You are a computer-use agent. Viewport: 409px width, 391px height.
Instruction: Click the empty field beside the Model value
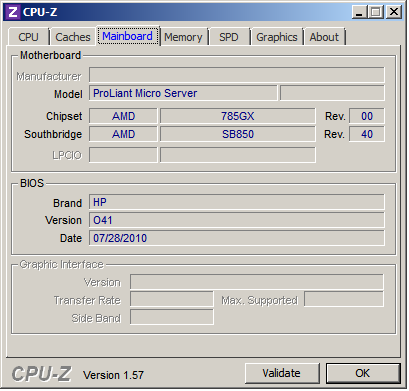[x=332, y=93]
